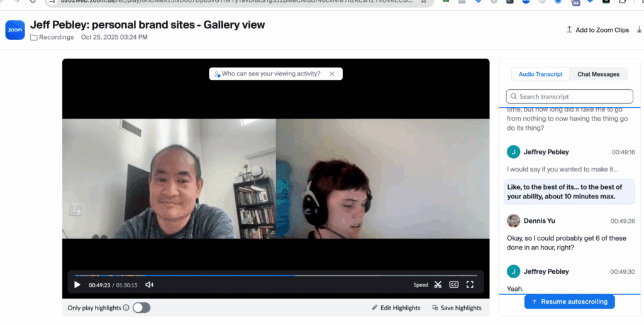
Task: Click Jeffrey Pebley's avatar at 00:49:16
Action: 513,152
